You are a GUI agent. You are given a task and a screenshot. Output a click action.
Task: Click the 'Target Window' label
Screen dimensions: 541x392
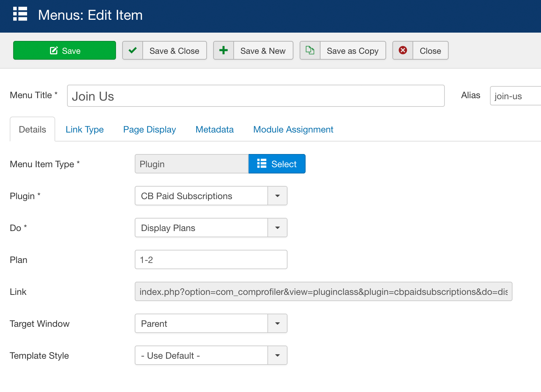coord(40,324)
